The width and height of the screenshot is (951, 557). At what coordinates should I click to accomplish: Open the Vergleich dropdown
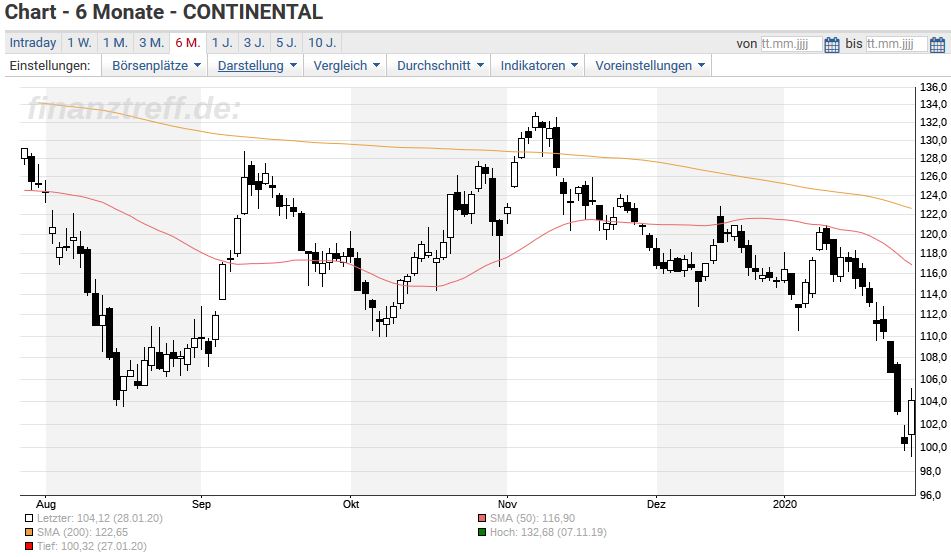346,66
